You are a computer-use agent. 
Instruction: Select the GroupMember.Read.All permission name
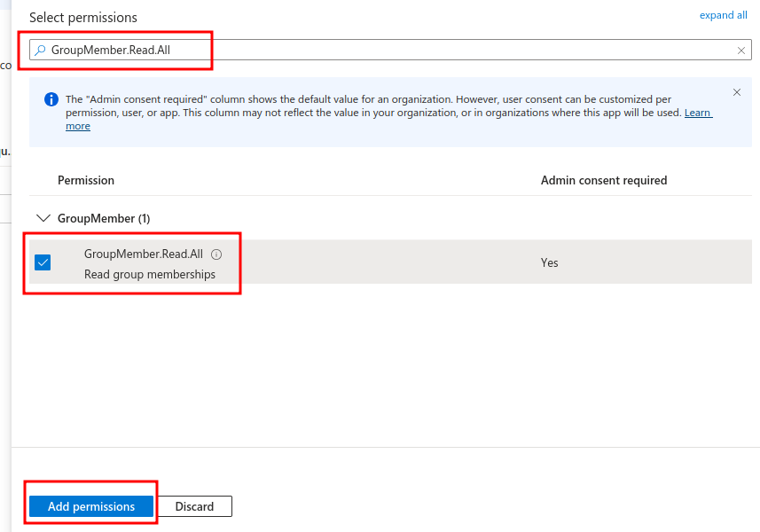click(x=144, y=254)
